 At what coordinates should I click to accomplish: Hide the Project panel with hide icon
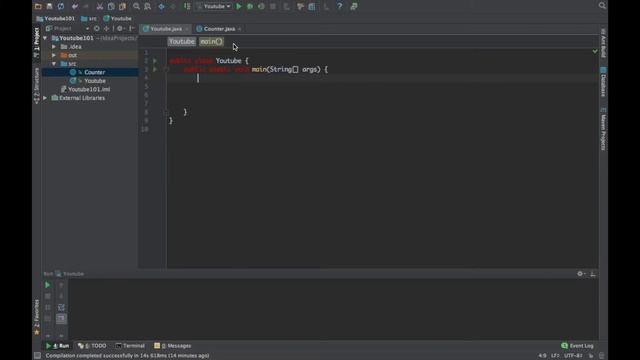(x=131, y=29)
